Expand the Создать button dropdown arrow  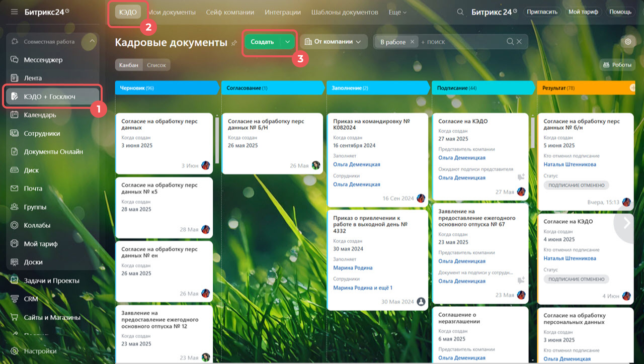pos(287,42)
